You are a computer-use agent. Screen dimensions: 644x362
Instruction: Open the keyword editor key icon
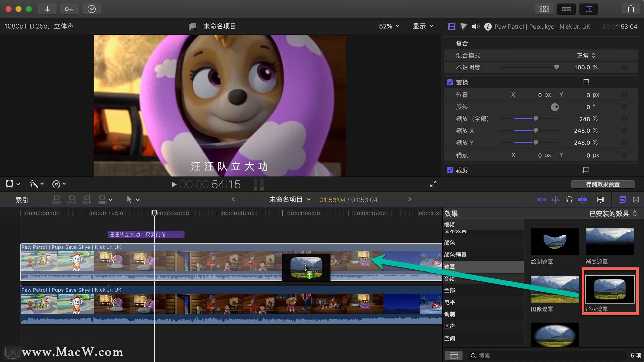[x=69, y=9]
